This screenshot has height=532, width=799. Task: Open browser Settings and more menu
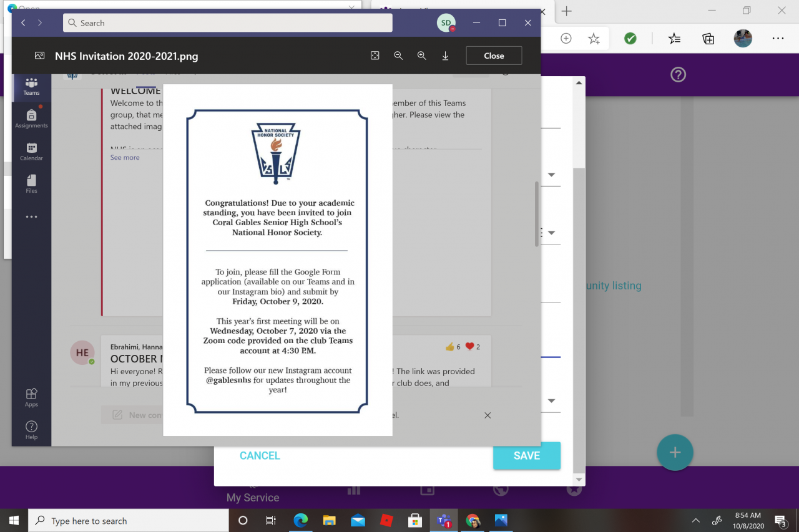pos(778,39)
